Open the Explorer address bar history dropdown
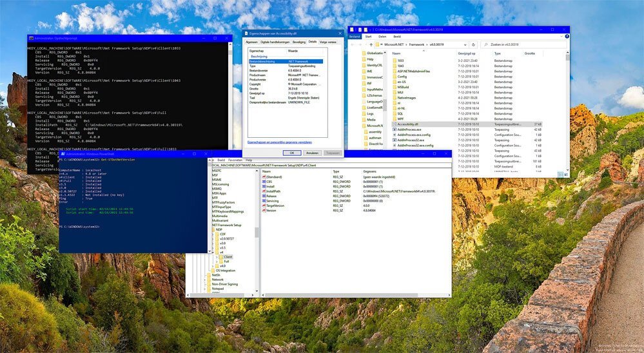 465,44
